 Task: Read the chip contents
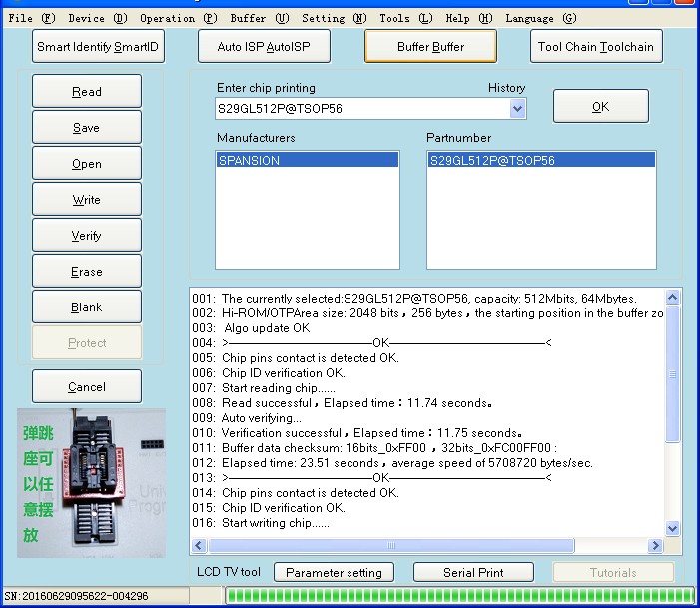point(87,91)
